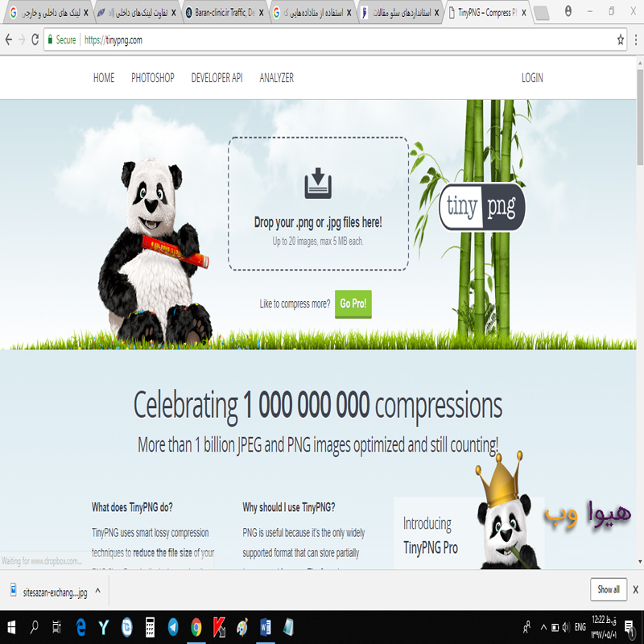Image resolution: width=644 pixels, height=644 pixels.
Task: Open the Windows Start menu
Action: pyautogui.click(x=11, y=627)
